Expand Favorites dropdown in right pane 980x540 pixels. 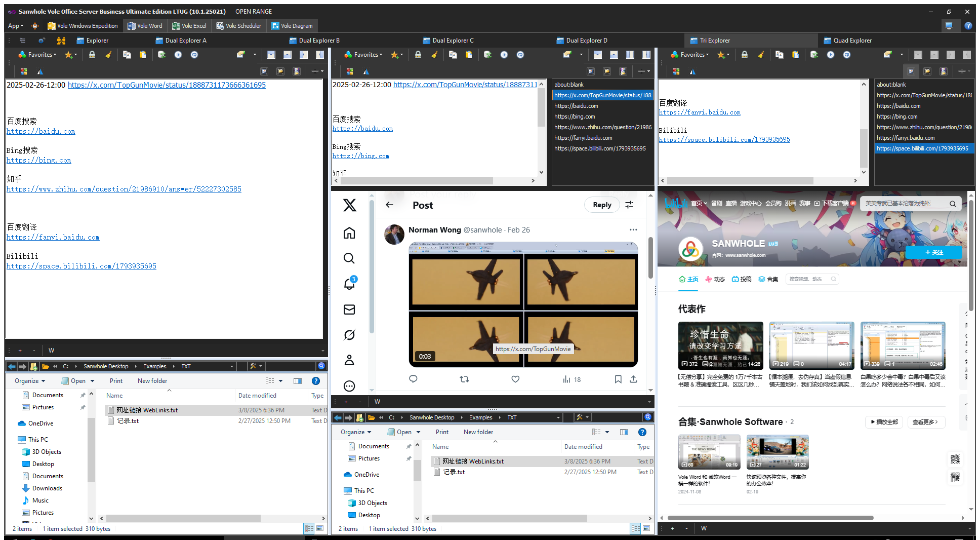click(690, 55)
